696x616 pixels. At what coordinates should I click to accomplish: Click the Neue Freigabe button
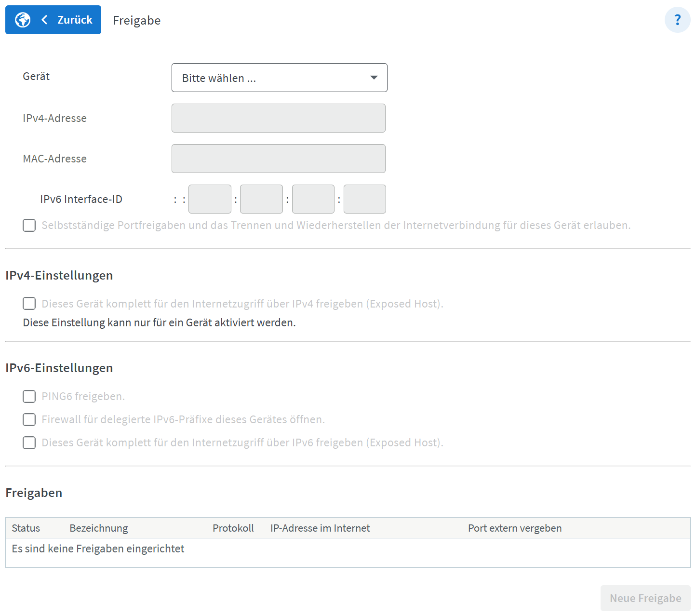pyautogui.click(x=645, y=598)
